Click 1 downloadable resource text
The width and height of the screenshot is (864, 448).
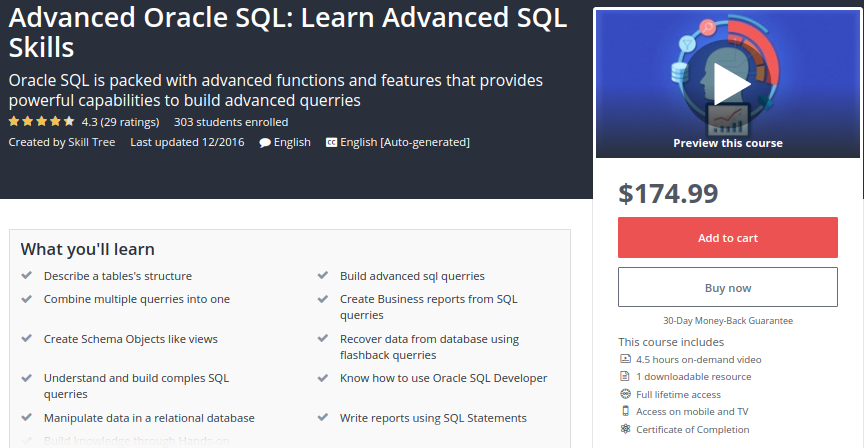click(694, 377)
